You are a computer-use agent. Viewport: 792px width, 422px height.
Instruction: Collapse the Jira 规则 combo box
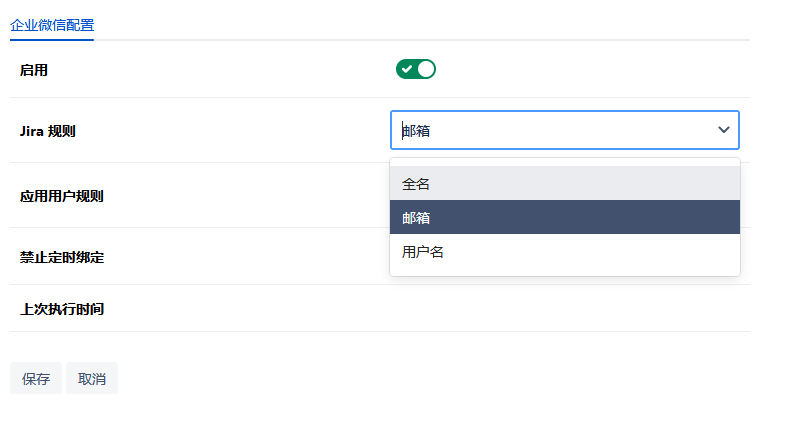pyautogui.click(x=723, y=130)
